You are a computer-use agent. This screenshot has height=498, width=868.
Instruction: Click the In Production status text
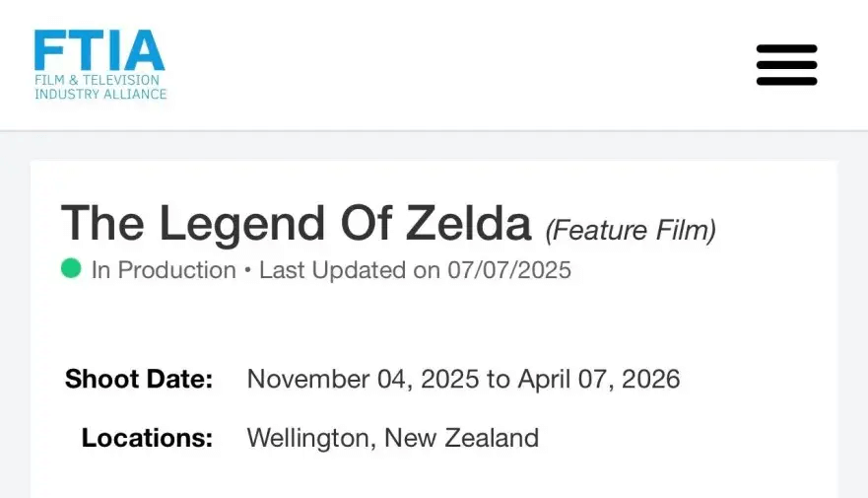point(164,270)
